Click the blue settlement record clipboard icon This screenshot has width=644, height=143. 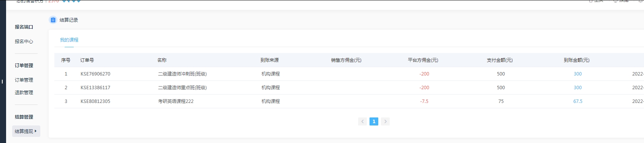(53, 20)
